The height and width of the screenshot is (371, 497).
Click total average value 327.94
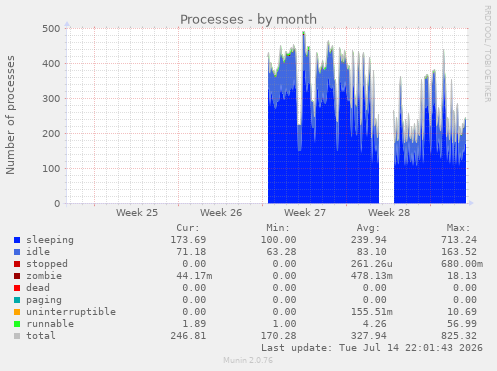click(x=369, y=336)
